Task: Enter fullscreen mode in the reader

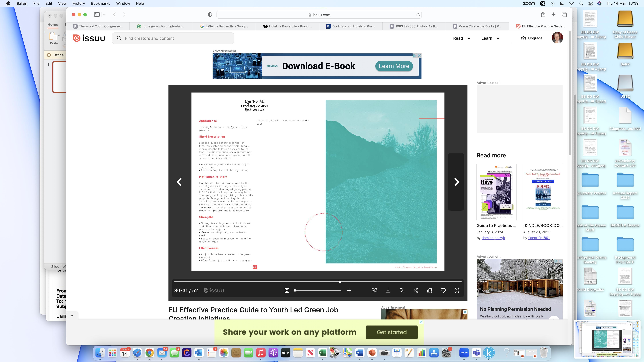Action: (457, 290)
